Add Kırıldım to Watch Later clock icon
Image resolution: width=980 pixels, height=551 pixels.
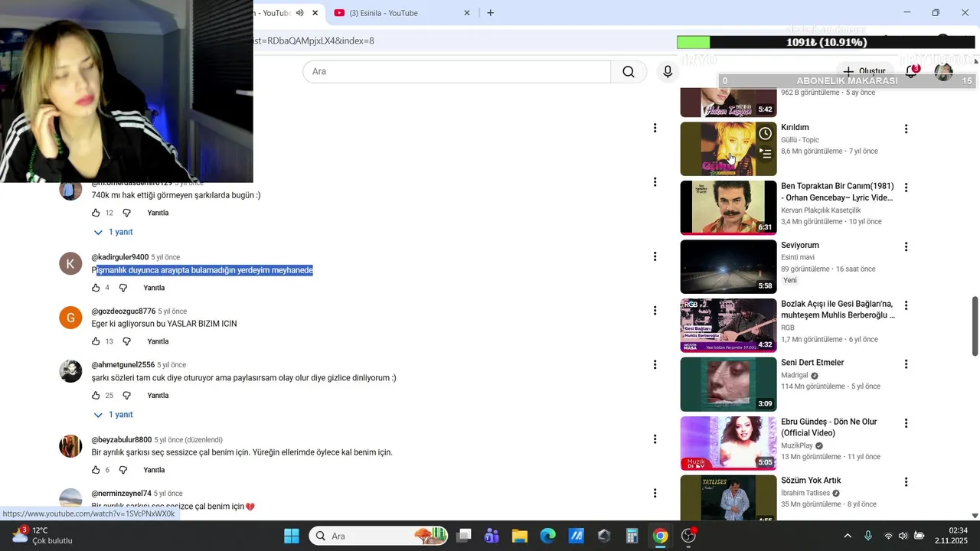(x=765, y=134)
